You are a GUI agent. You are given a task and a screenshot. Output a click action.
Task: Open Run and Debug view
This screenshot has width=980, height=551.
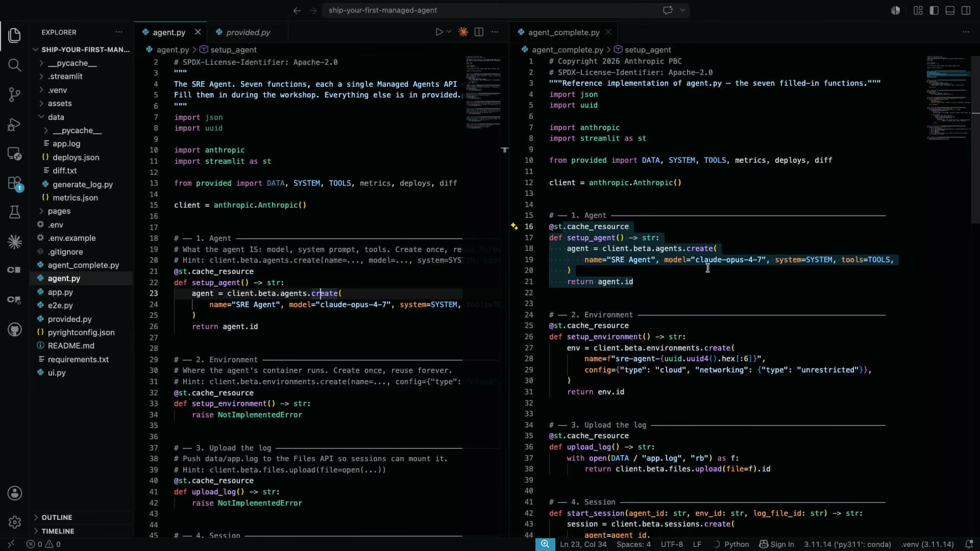point(14,124)
